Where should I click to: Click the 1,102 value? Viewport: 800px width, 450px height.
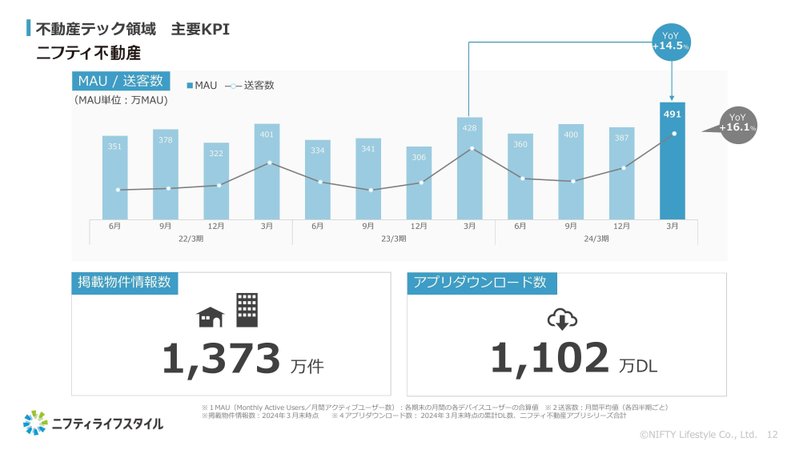pos(550,358)
